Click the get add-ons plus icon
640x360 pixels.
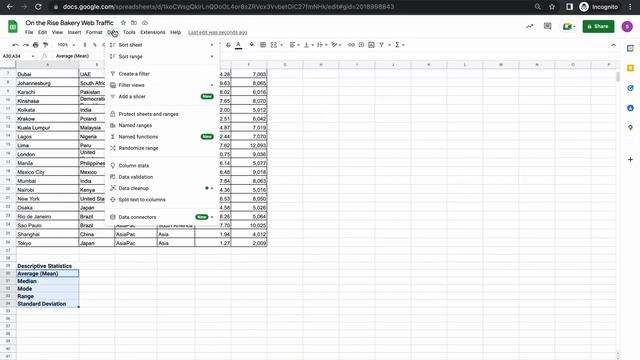pos(630,160)
